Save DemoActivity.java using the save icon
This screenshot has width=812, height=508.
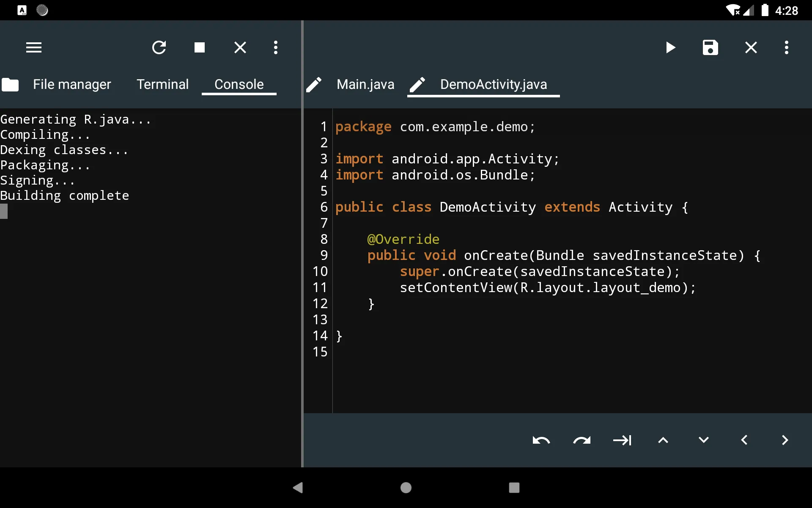click(x=710, y=47)
